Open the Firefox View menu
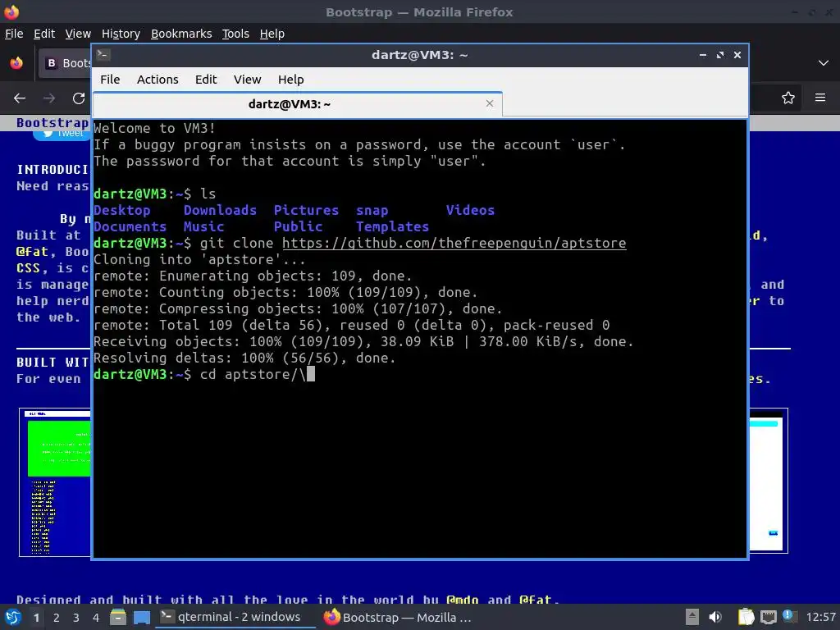 (x=78, y=34)
